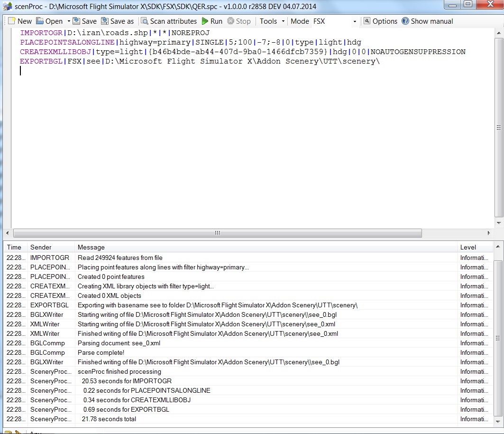Select the 'Created 0 point features' log row
This screenshot has width=504, height=434.
coord(248,277)
